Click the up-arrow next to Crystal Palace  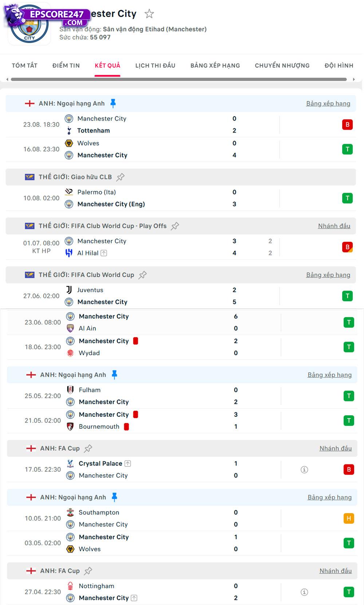[x=127, y=463]
